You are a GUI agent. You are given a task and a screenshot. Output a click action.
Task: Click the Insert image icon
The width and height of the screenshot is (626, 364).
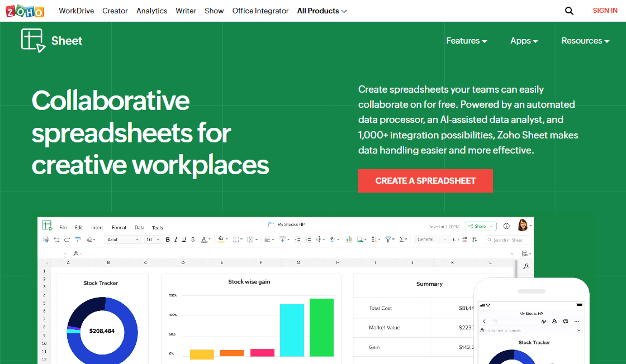point(361,239)
